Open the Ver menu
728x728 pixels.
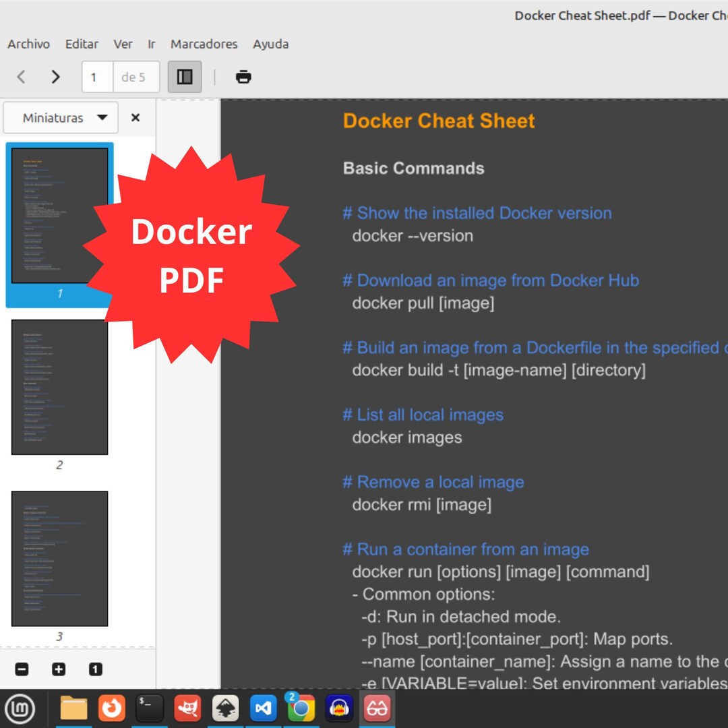click(123, 44)
